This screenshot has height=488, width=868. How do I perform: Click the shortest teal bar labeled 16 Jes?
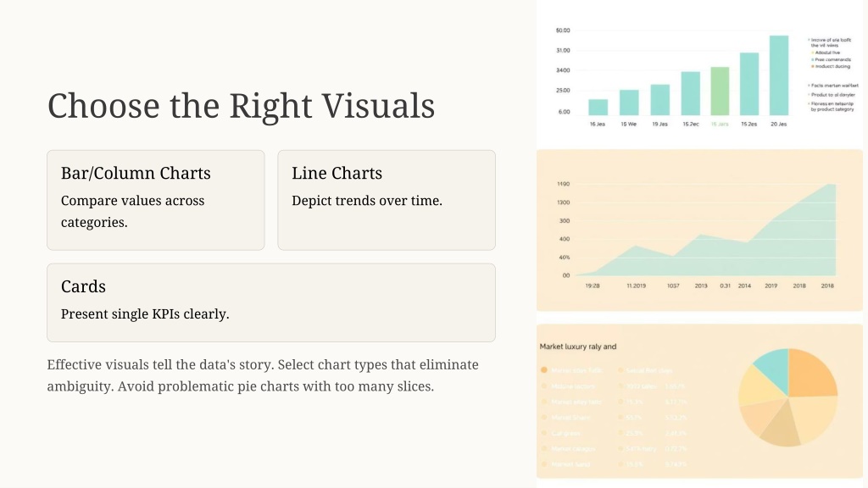coord(598,108)
